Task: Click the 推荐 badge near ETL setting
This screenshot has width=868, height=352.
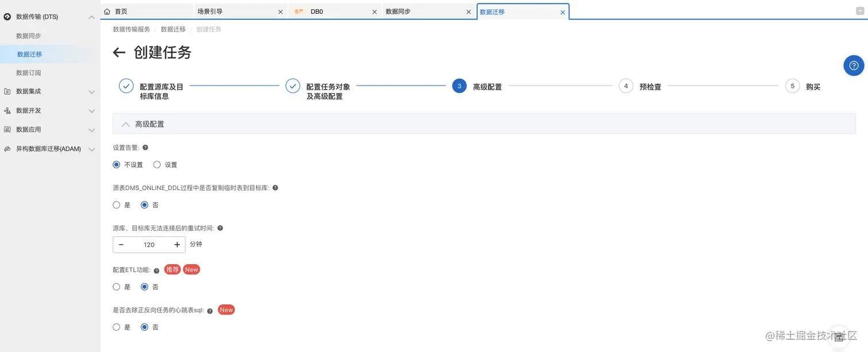Action: (x=172, y=269)
